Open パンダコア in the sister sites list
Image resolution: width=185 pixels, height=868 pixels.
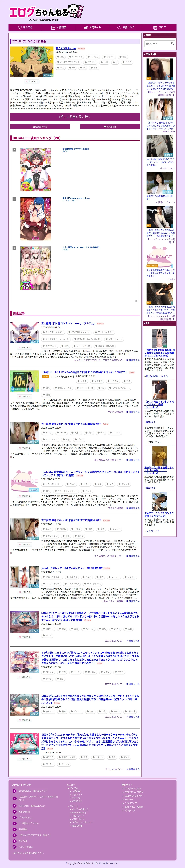point(130,811)
